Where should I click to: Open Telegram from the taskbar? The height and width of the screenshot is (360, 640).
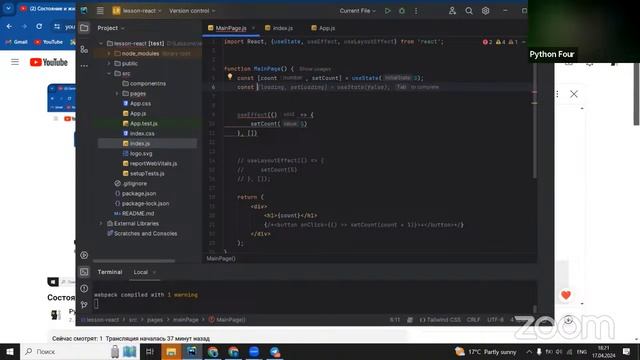[x=275, y=351]
